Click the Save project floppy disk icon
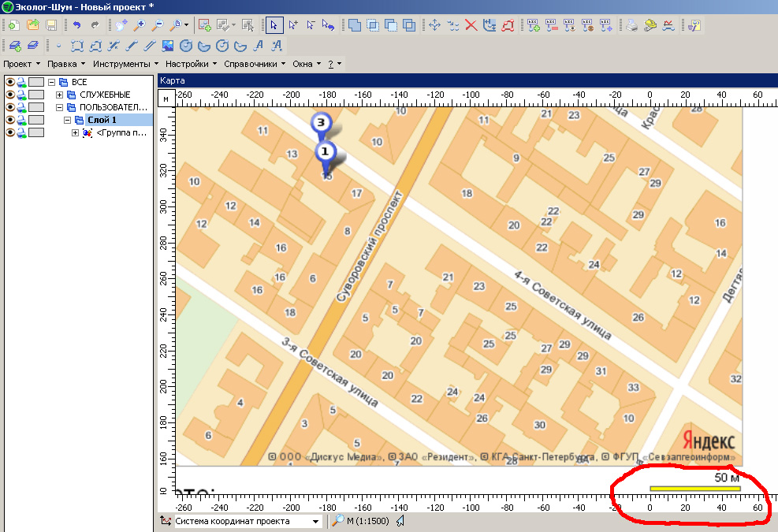 coord(51,25)
